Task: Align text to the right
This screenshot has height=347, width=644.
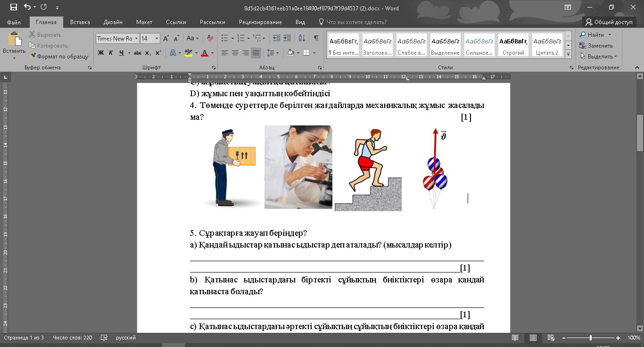Action: pos(245,53)
